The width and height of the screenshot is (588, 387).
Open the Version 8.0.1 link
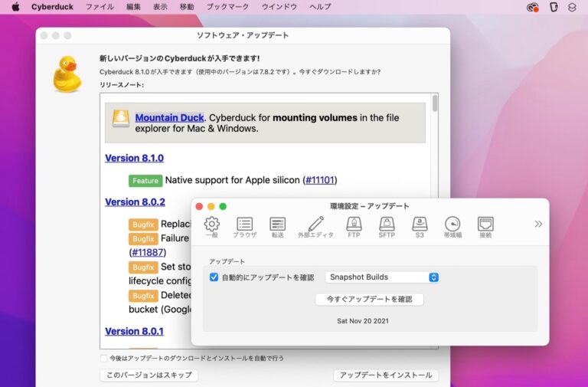[134, 332]
